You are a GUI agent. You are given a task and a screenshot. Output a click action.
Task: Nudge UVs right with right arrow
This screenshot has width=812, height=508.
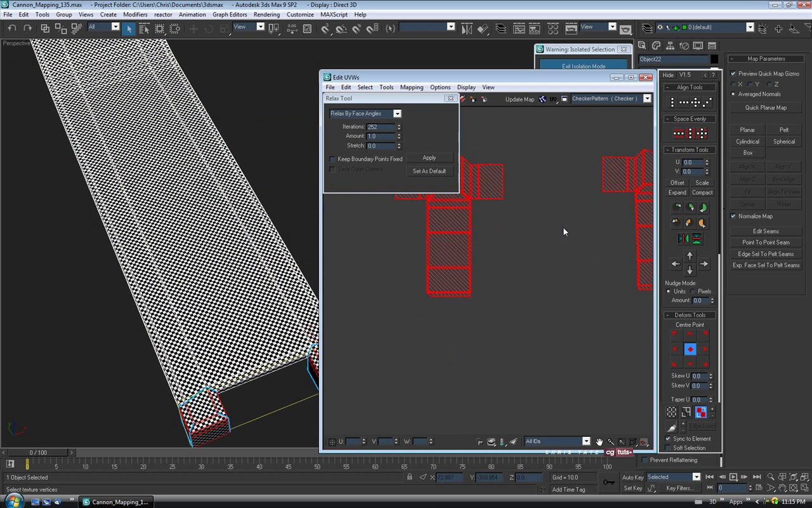tap(704, 264)
